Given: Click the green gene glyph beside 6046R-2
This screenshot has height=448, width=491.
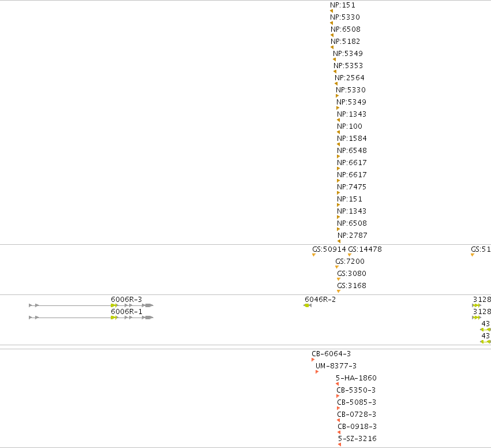Looking at the screenshot, I should (308, 305).
